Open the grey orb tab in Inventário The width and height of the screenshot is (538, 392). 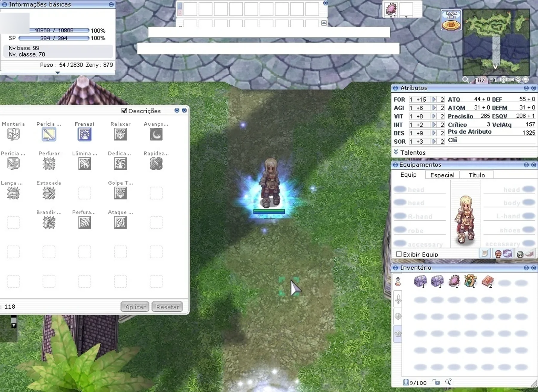click(398, 316)
